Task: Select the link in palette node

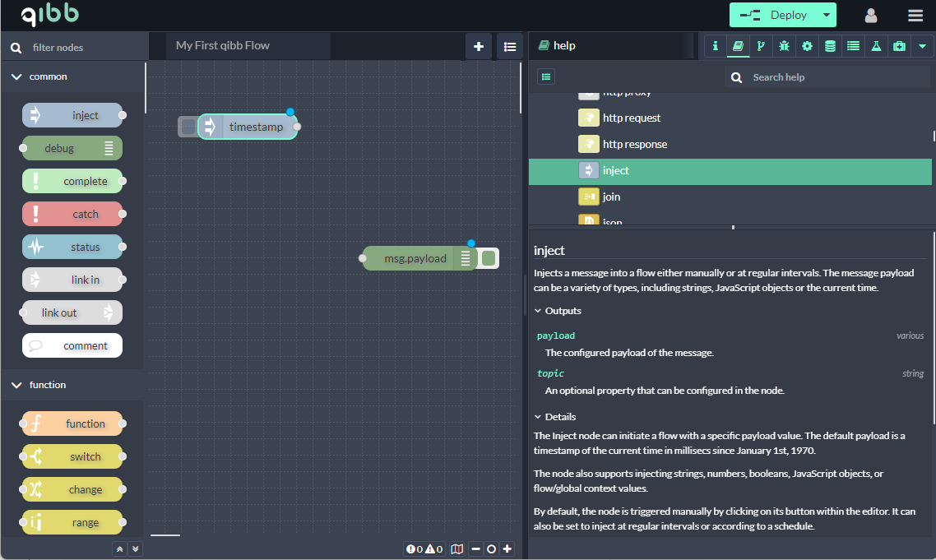Action: point(72,280)
